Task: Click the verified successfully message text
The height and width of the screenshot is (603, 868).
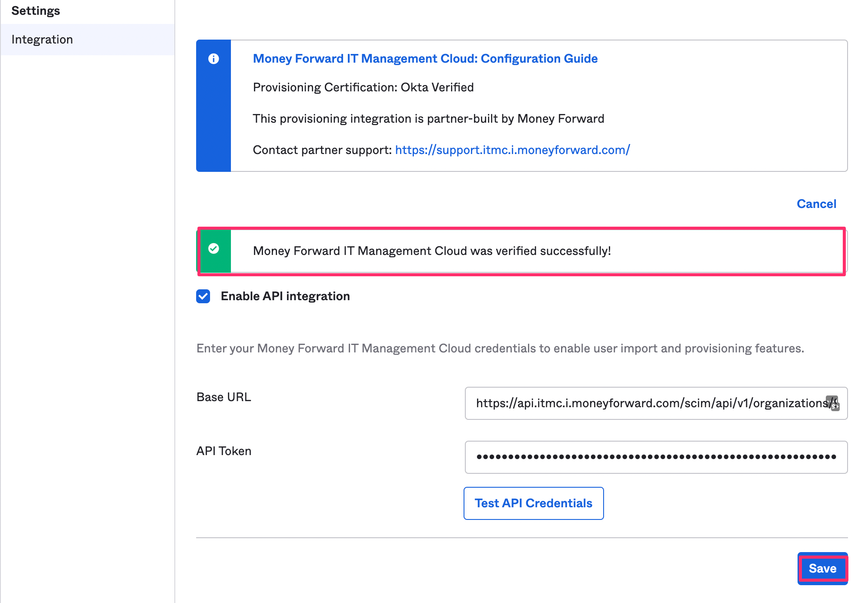Action: (432, 251)
